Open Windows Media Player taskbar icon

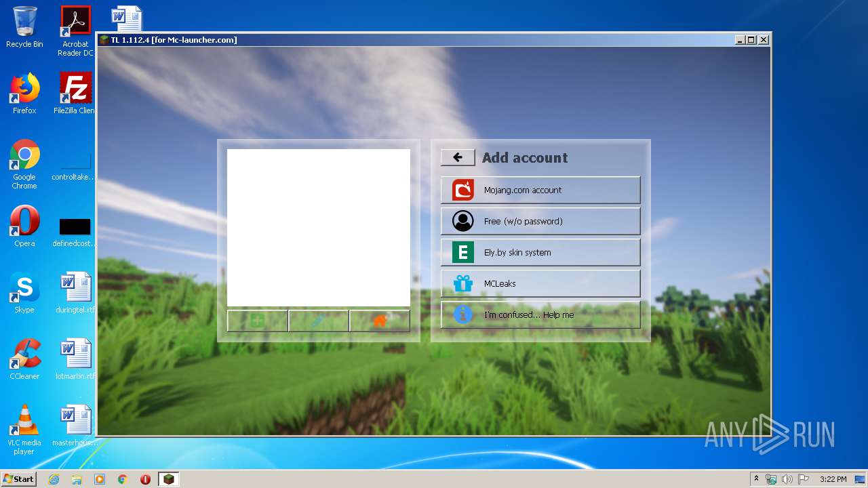click(x=100, y=479)
